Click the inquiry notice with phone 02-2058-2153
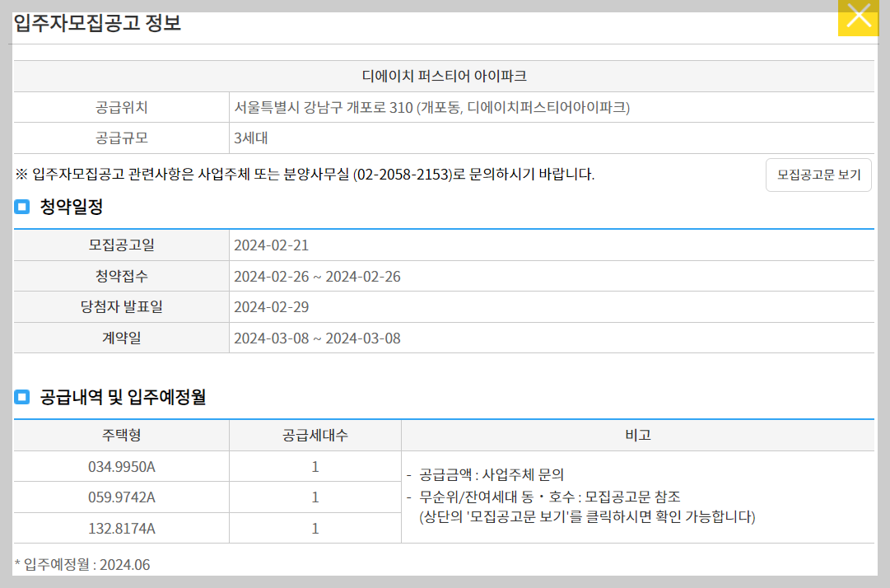Screen dimensions: 890x588 click(x=305, y=175)
